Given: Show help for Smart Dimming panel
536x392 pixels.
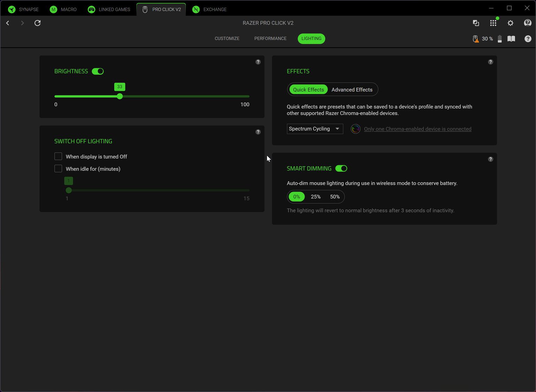Looking at the screenshot, I should 490,159.
